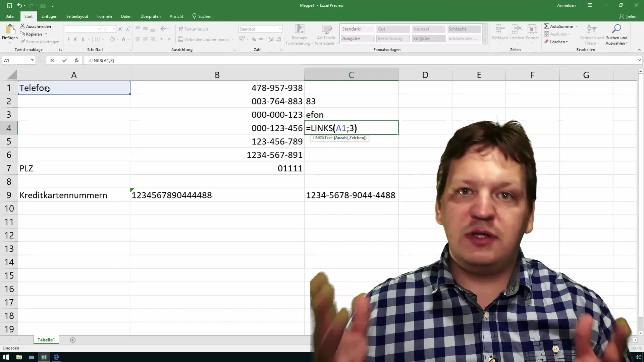Open Bedingte Formatierung menu

click(x=300, y=34)
